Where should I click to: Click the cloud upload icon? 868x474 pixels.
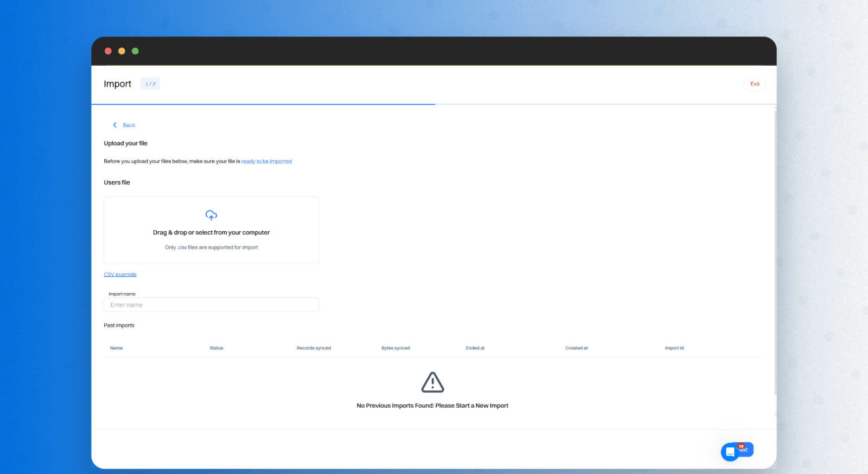211,215
